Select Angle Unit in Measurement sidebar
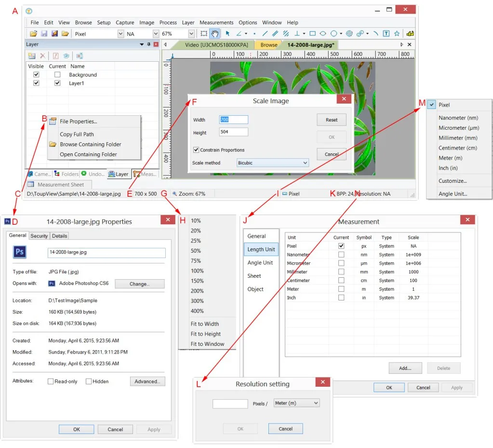Image resolution: width=493 pixels, height=448 pixels. 261,262
